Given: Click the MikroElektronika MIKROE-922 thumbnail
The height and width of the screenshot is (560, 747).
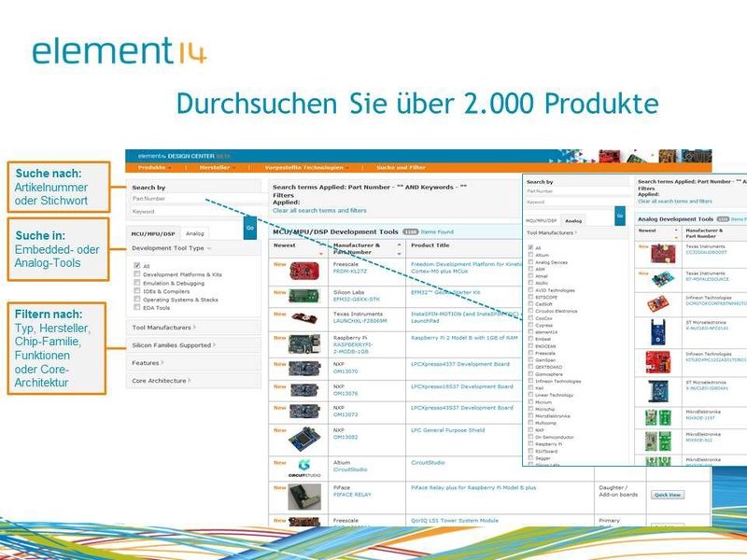Looking at the screenshot, I should coord(658,441).
